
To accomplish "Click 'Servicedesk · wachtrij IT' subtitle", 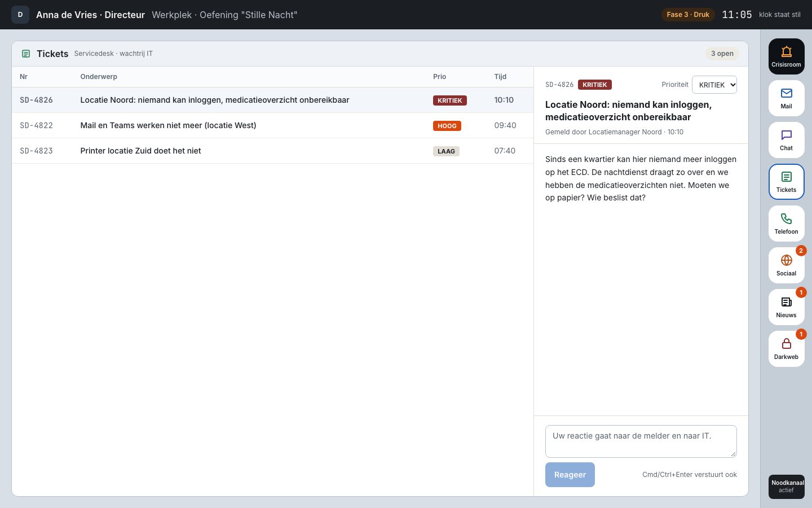I will (x=113, y=54).
